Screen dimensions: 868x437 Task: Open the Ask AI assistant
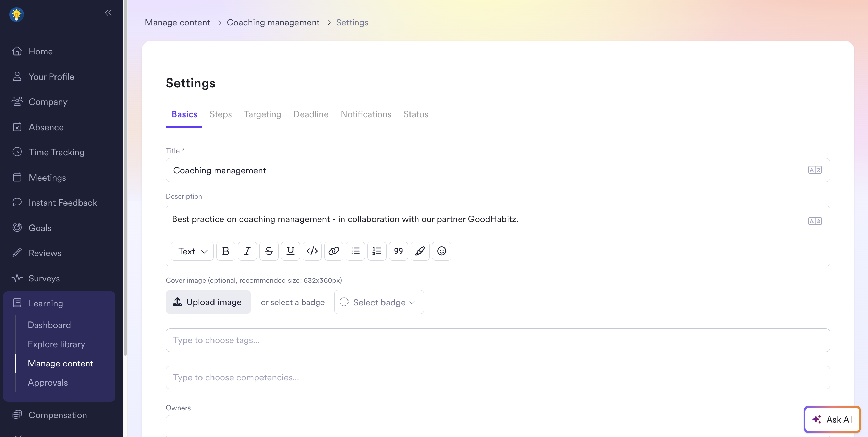click(x=832, y=419)
